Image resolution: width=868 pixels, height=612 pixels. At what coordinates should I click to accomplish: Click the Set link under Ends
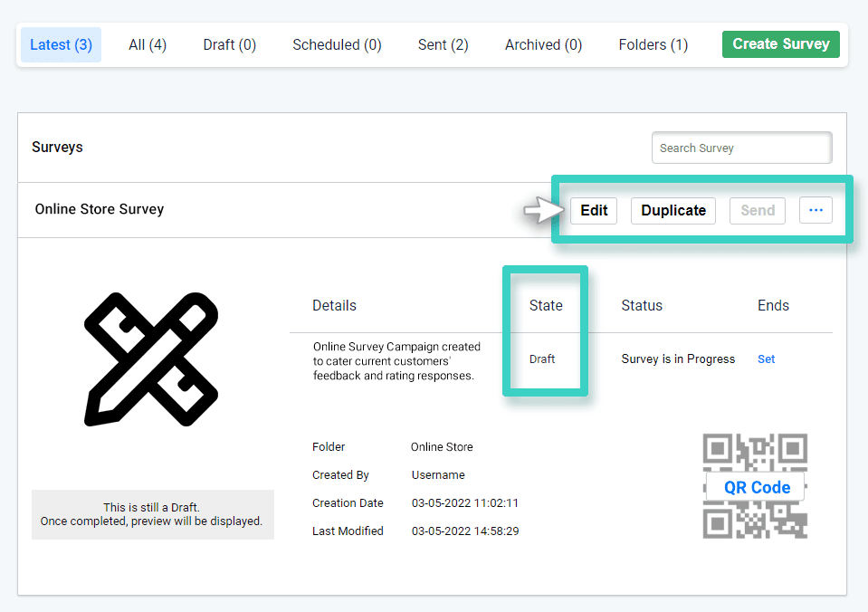click(x=766, y=359)
